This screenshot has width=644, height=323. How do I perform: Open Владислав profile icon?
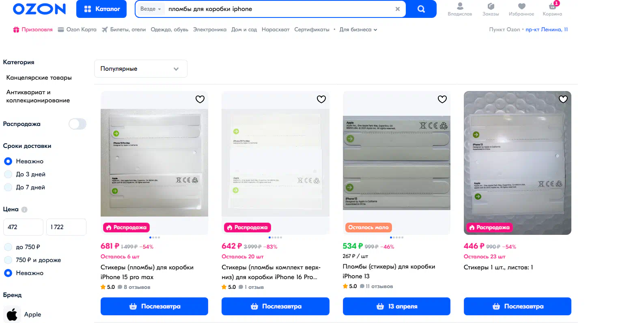click(x=460, y=9)
